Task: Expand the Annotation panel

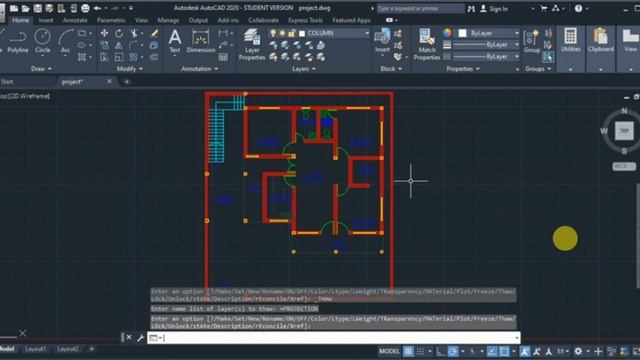Action: coord(200,69)
